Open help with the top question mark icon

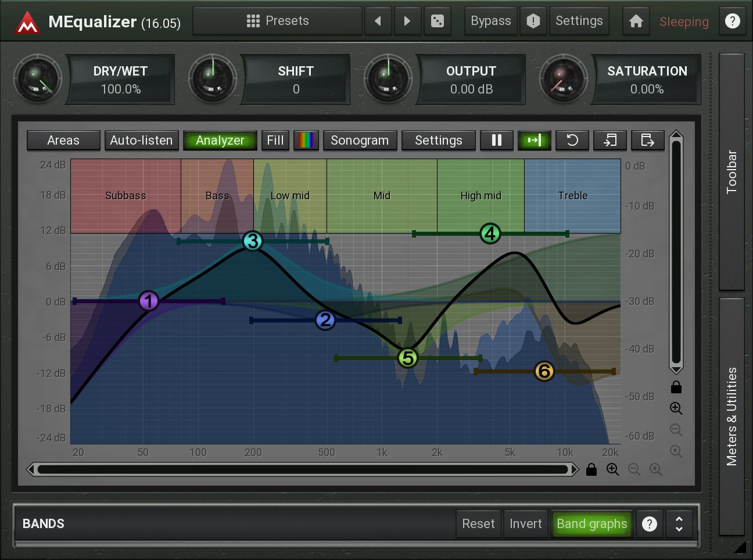pos(733,21)
